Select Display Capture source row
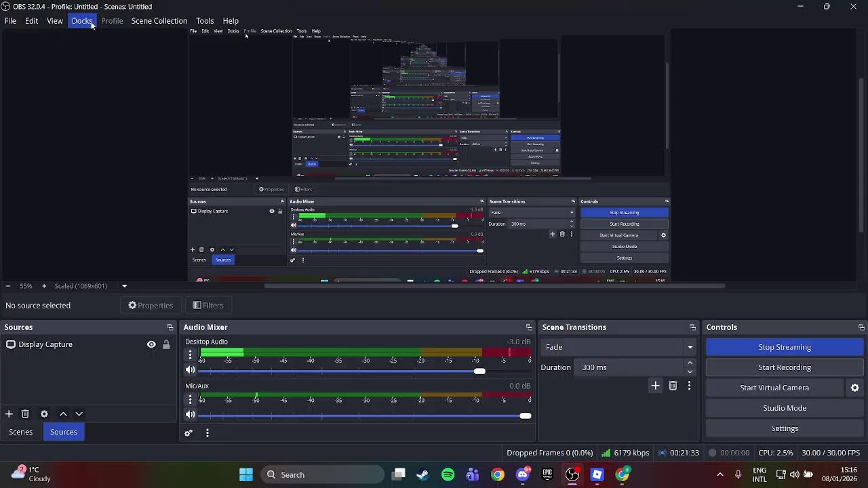868x488 pixels. click(x=87, y=344)
